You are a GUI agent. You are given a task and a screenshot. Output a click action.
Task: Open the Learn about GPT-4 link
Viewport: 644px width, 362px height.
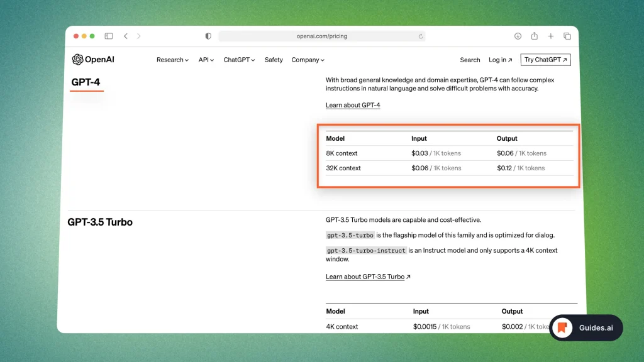coord(353,105)
